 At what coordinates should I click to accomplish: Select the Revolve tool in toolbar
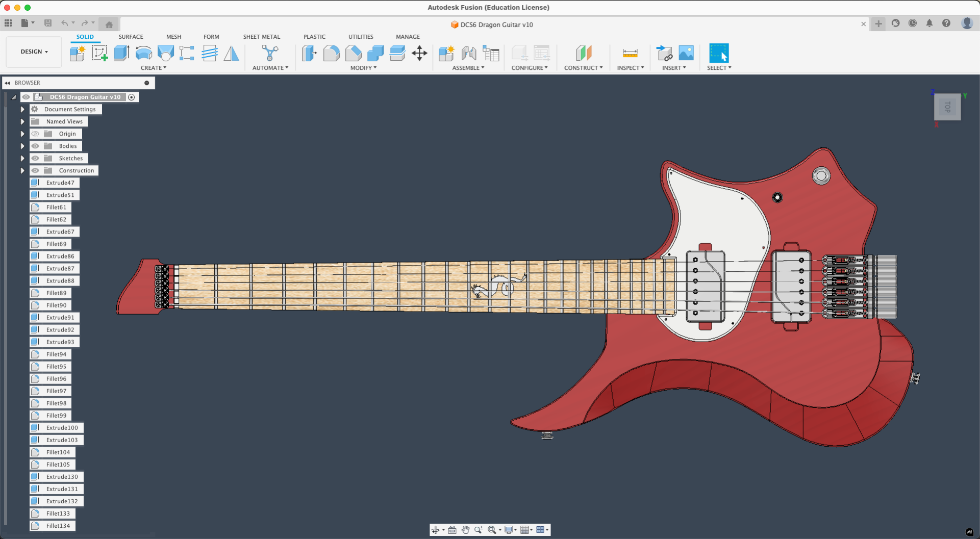[x=143, y=53]
